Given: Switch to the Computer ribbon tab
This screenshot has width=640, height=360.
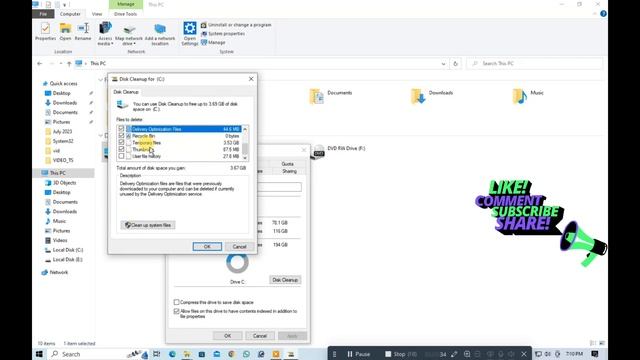Looking at the screenshot, I should [x=70, y=14].
